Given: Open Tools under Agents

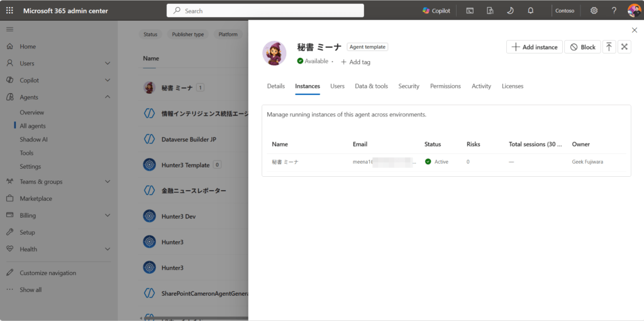Looking at the screenshot, I should coord(26,153).
